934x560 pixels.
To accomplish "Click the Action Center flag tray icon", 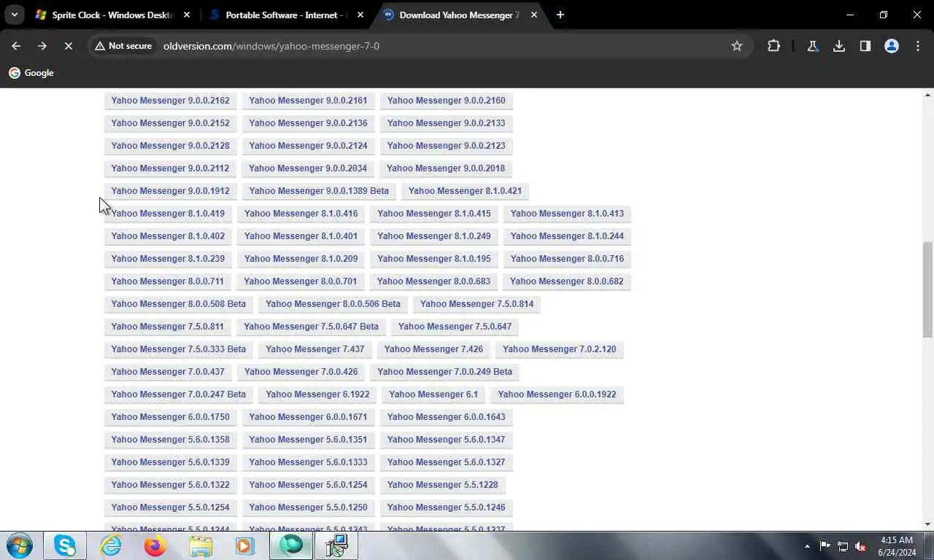I will tap(825, 546).
